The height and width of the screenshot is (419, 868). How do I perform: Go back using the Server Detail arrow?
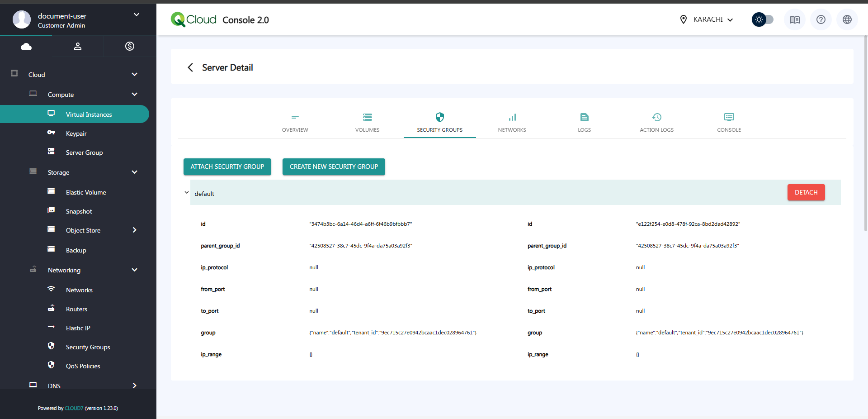coord(190,67)
